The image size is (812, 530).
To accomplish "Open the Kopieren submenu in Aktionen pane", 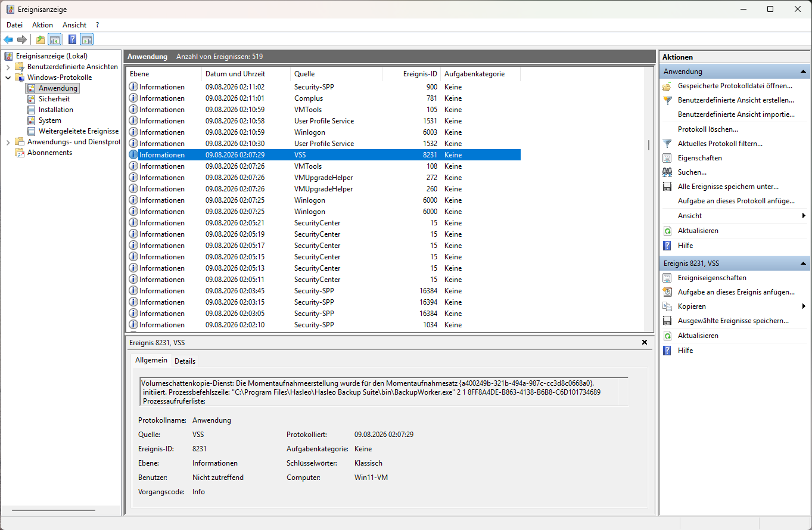I will tap(734, 306).
